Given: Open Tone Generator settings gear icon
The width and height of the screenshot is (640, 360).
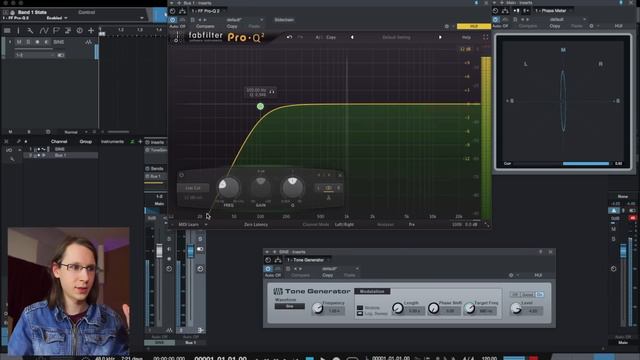Looking at the screenshot, I should click(x=511, y=276).
